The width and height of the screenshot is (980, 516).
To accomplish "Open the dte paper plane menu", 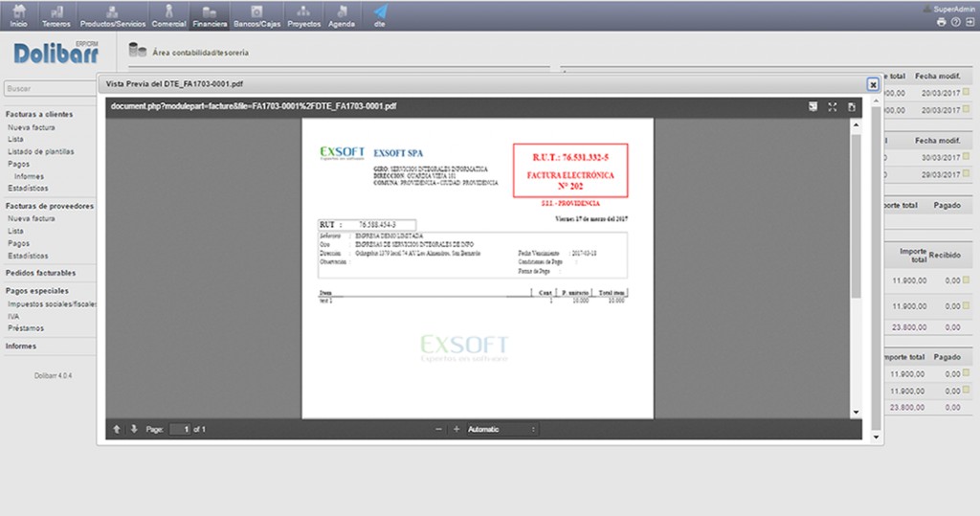I will coord(379,15).
